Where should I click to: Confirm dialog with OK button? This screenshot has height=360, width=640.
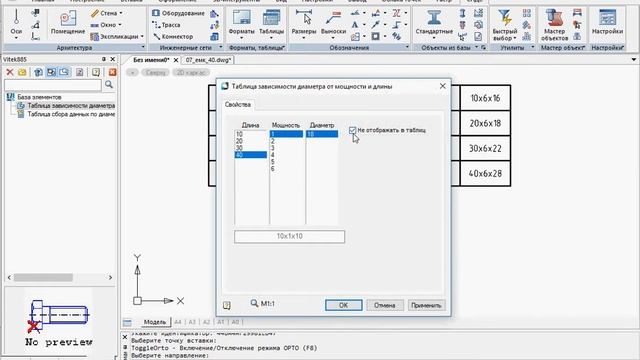tap(343, 305)
